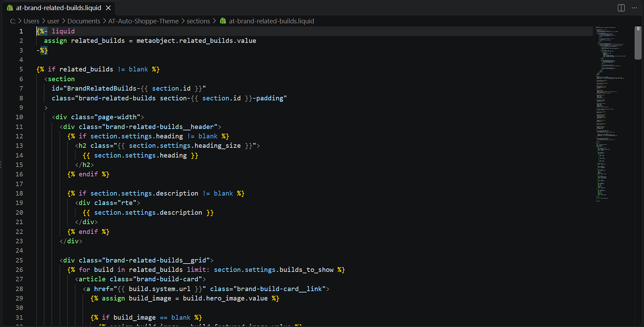644x327 pixels.
Task: Place cursor on 'metaobject.related_builds.value'
Action: coord(196,40)
